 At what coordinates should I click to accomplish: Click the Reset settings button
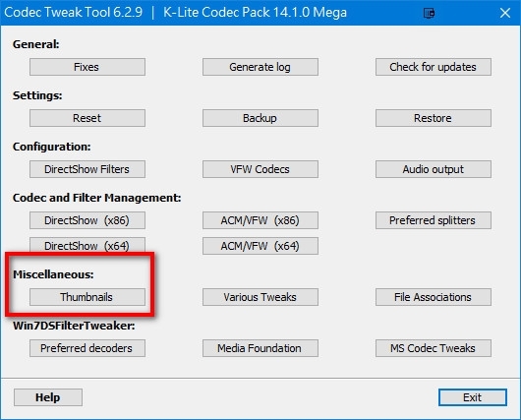[87, 118]
